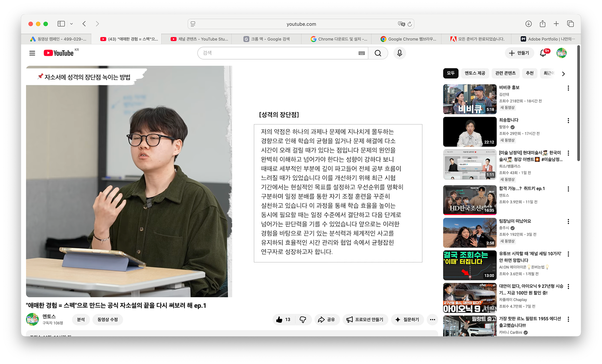Click the 프로모션 만들기 button
602x364 pixels.
[x=365, y=320]
